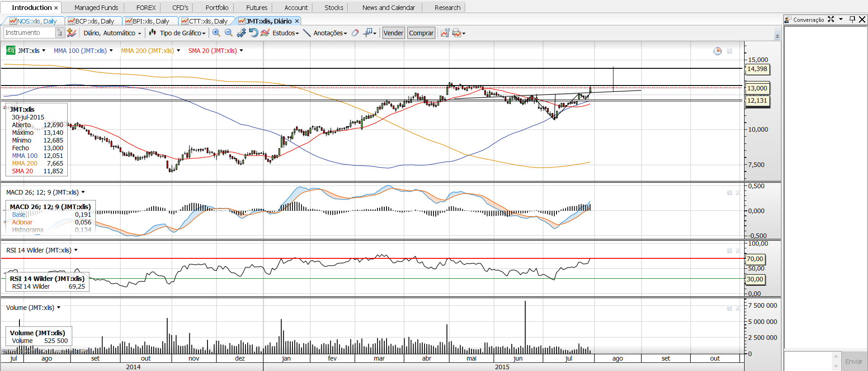This screenshot has width=868, height=371.
Task: Toggle fullscreen arrows on Conversação panel
Action: pos(831,19)
